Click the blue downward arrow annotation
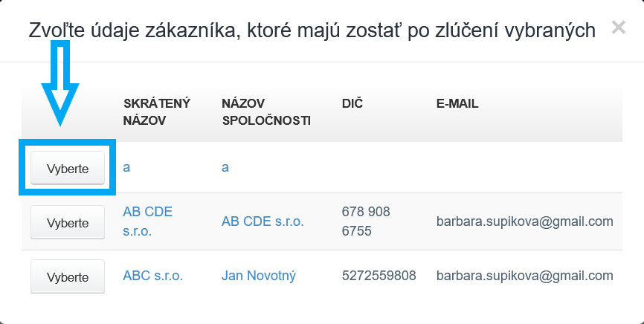Screen dimensions: 644x324 [59, 82]
